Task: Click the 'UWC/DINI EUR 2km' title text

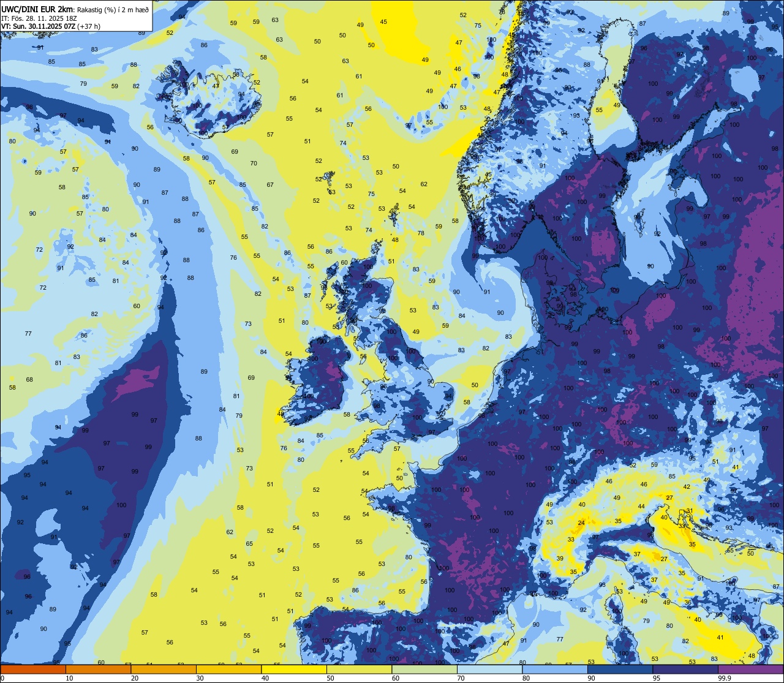Action: (x=37, y=9)
